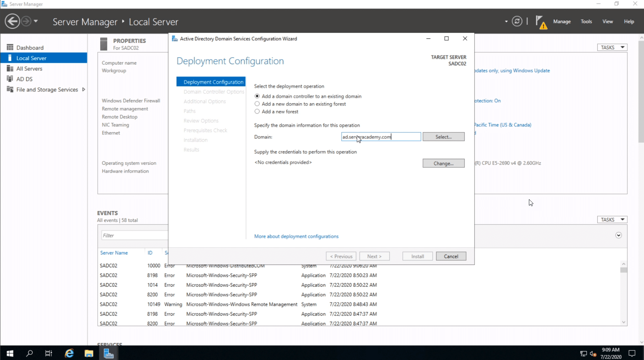
Task: Open File Explorer from the taskbar
Action: pos(89,353)
